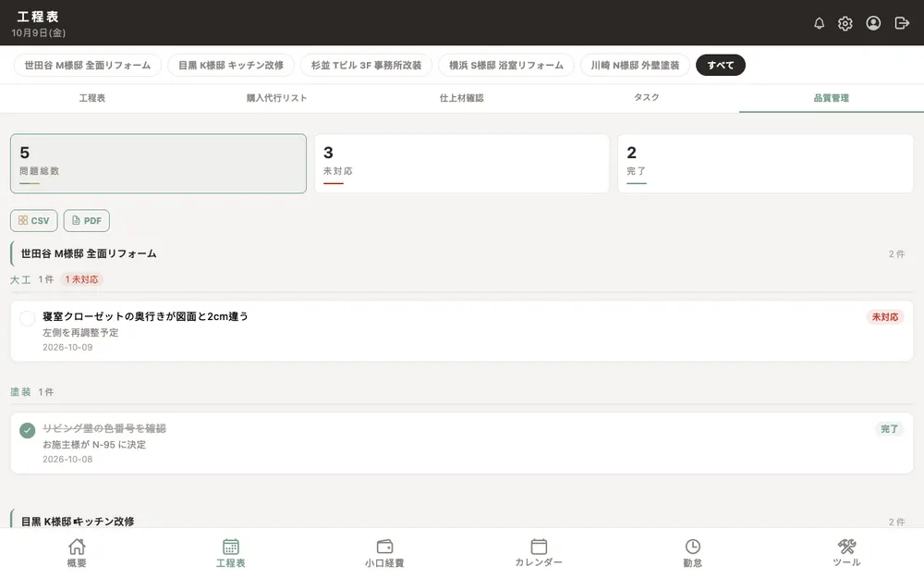Click the logout icon in header

click(x=902, y=23)
